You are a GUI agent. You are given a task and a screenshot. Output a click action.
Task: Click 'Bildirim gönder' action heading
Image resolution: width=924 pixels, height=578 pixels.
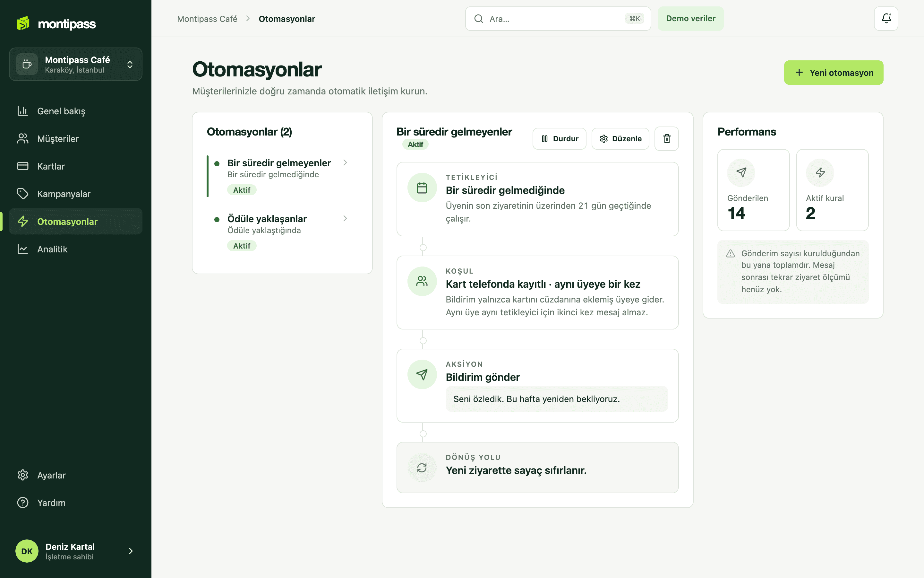coord(483,377)
